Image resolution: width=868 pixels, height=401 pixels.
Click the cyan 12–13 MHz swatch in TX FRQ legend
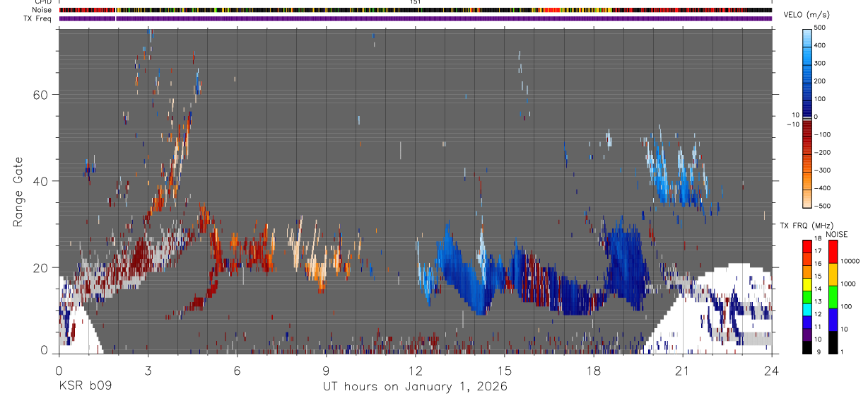(x=807, y=310)
